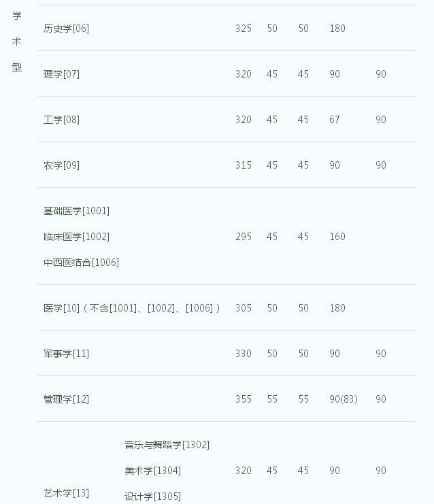Screen dimensions: 434x504
Task: Click the 医学[10] exclusion row label
Action: (132, 308)
